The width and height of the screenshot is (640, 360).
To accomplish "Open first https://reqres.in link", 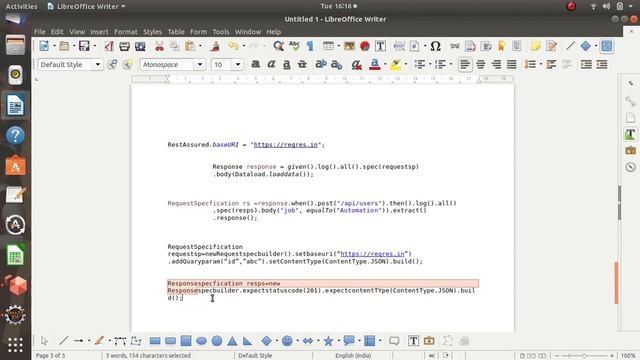I will [286, 144].
